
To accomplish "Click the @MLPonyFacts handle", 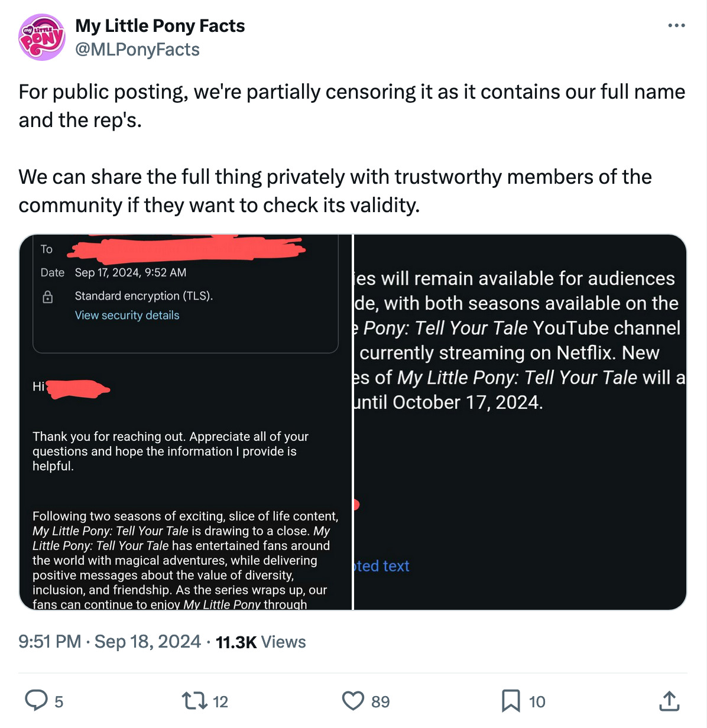I will [137, 50].
